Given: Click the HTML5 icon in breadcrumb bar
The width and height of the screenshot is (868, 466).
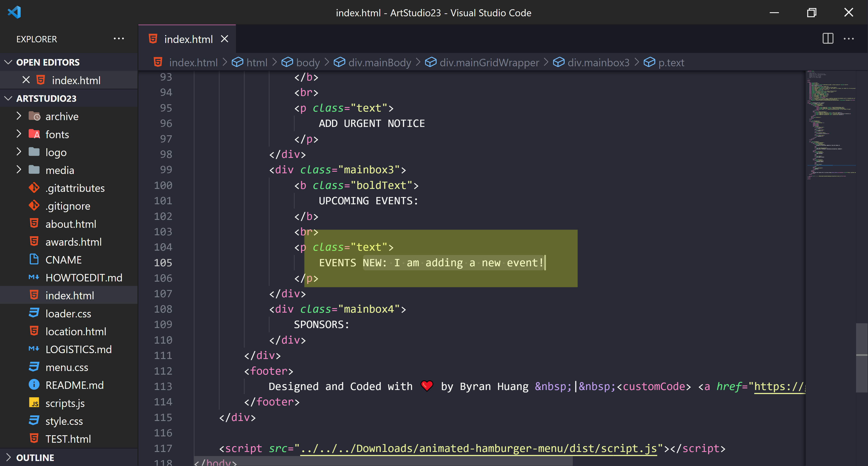Looking at the screenshot, I should pos(158,62).
